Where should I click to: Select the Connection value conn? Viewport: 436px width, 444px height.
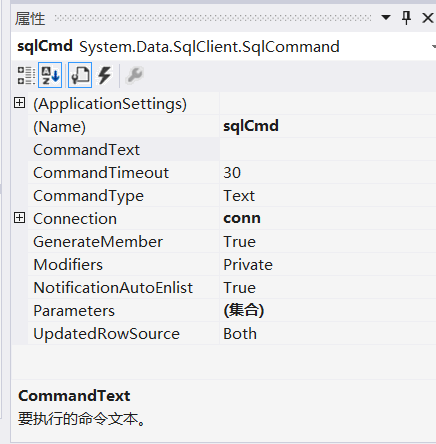pos(328,218)
